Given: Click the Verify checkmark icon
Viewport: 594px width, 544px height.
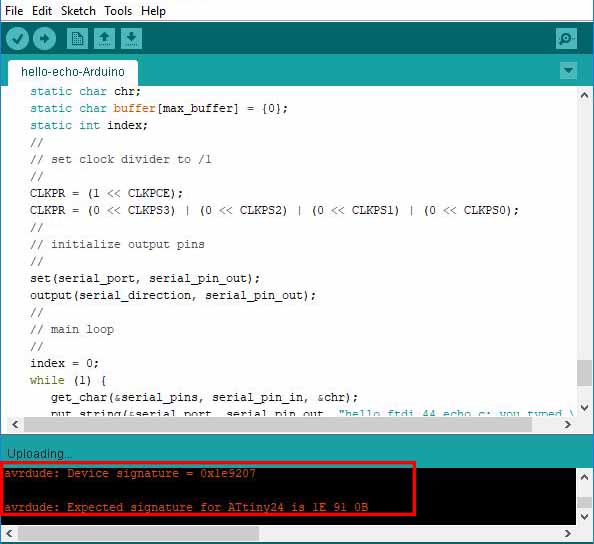Looking at the screenshot, I should pyautogui.click(x=17, y=39).
